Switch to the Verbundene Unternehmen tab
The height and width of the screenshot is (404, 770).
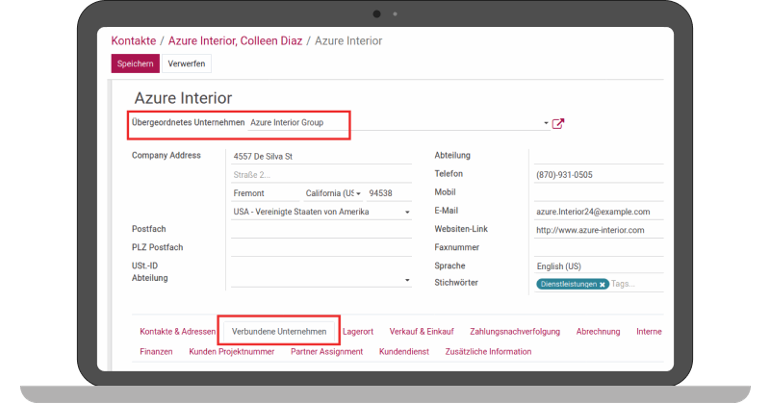click(x=279, y=331)
